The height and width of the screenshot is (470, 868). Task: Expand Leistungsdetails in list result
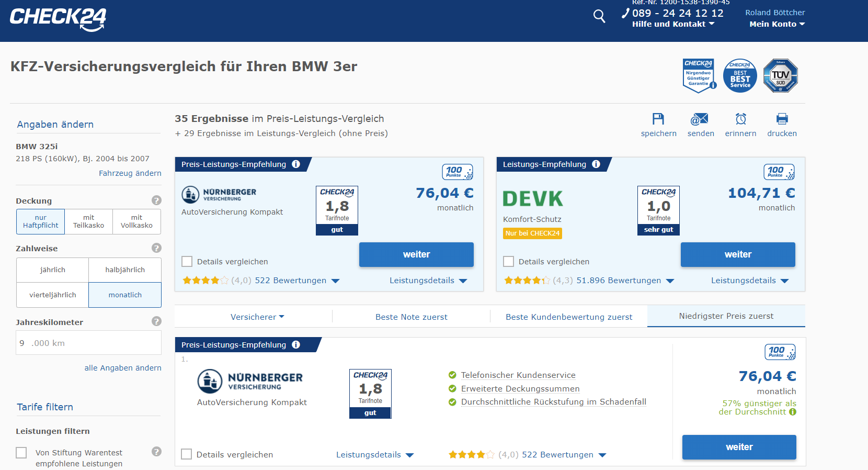coord(375,455)
